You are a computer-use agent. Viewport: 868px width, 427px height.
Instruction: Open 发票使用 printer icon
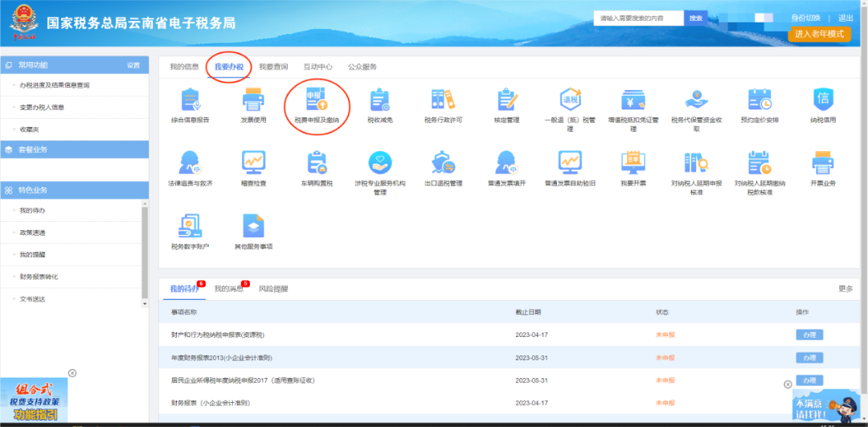[x=253, y=100]
